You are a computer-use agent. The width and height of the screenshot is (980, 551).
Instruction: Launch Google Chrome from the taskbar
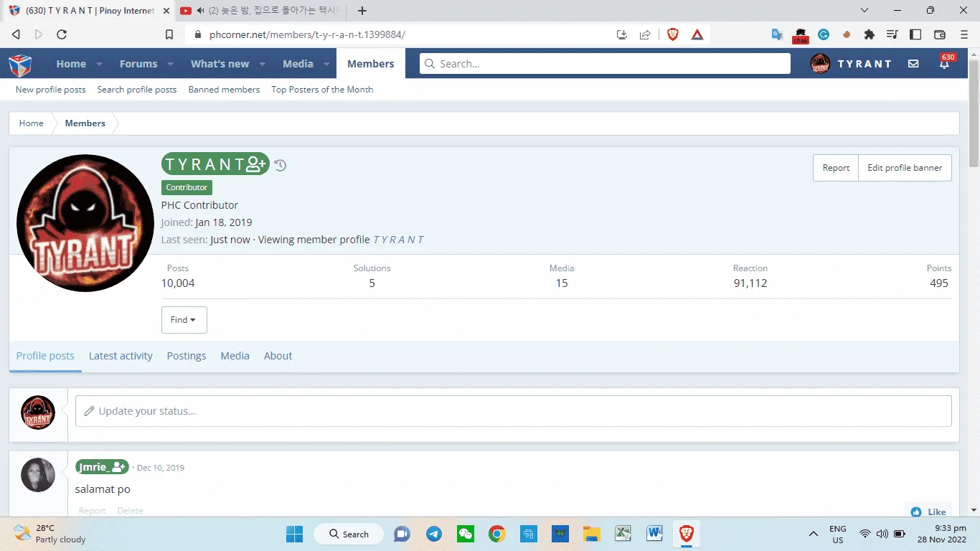point(496,534)
